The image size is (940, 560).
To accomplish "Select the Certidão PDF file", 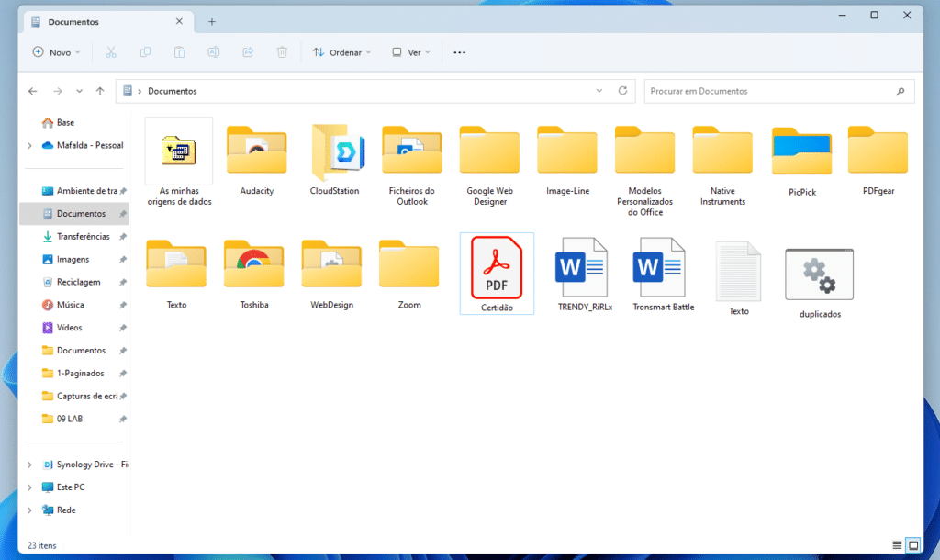I will click(497, 273).
